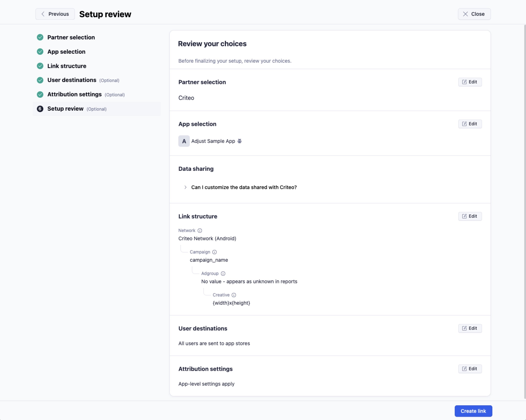This screenshot has width=526, height=420.
Task: Edit the Partner selection section
Action: point(470,82)
